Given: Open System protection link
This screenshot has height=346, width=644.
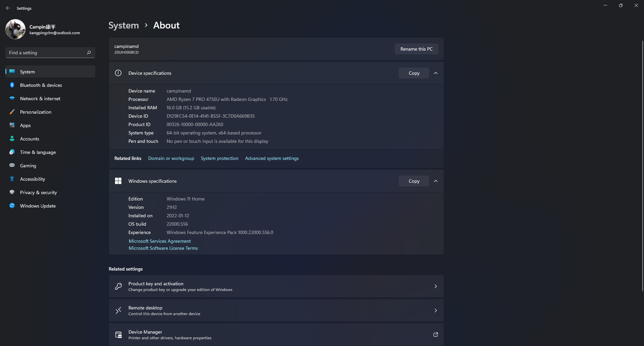Looking at the screenshot, I should pyautogui.click(x=219, y=158).
